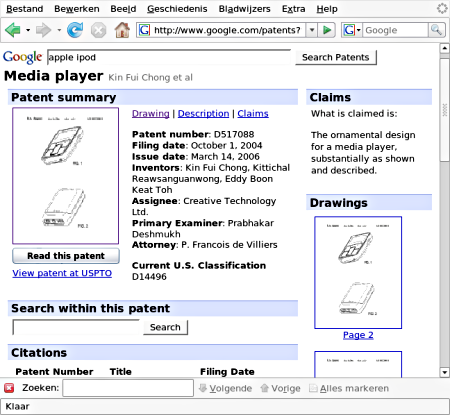Click the classification D14496 text

149,277
